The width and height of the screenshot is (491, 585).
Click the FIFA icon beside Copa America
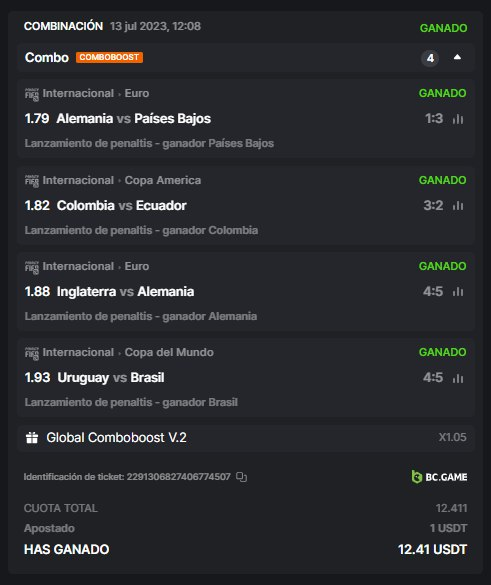pos(32,181)
